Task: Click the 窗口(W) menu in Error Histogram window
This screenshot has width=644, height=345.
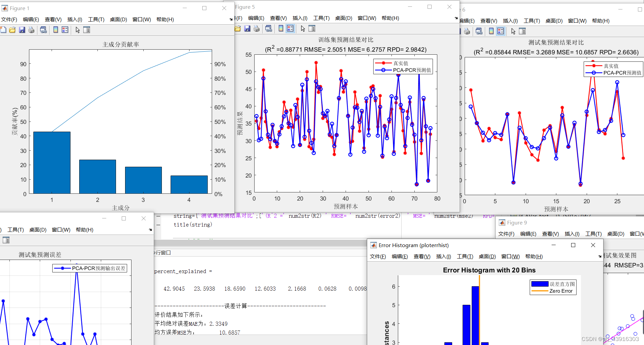Action: click(x=510, y=256)
